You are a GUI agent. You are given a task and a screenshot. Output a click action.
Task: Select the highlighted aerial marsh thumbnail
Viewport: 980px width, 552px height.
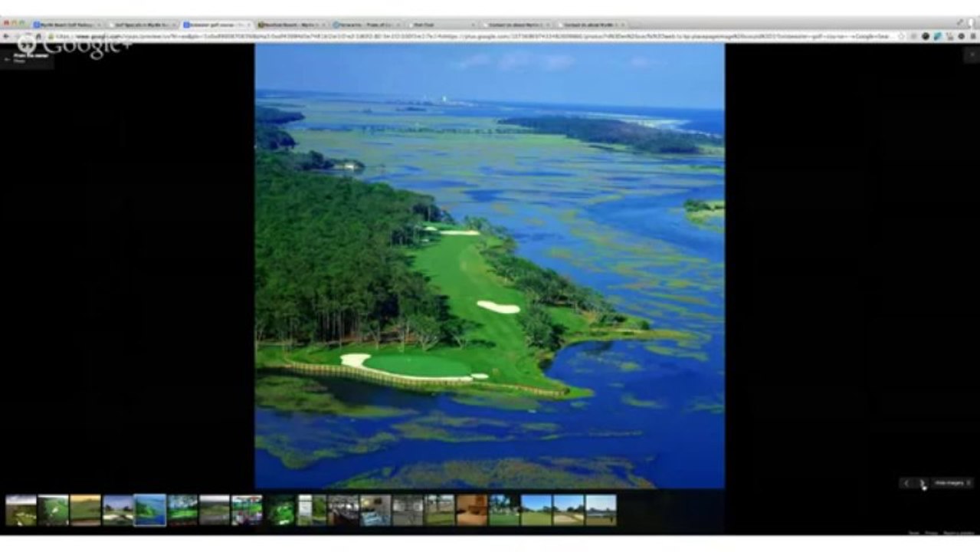[x=149, y=510]
